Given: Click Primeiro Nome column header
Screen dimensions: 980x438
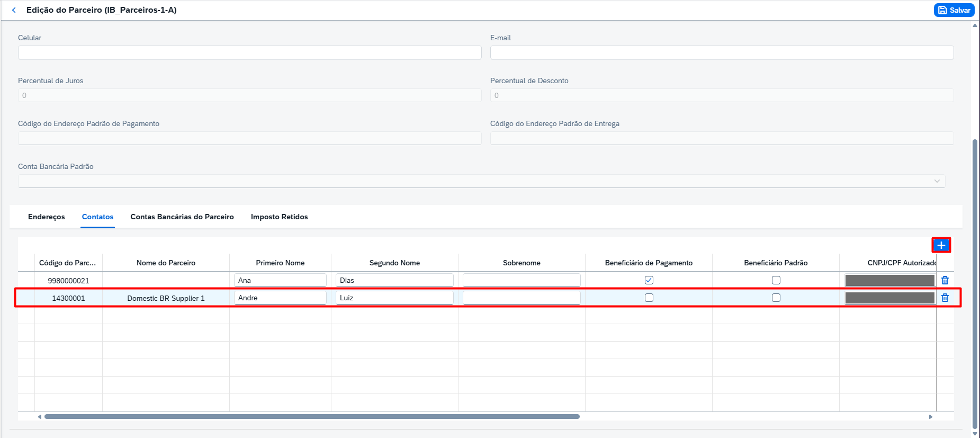Looking at the screenshot, I should point(280,263).
